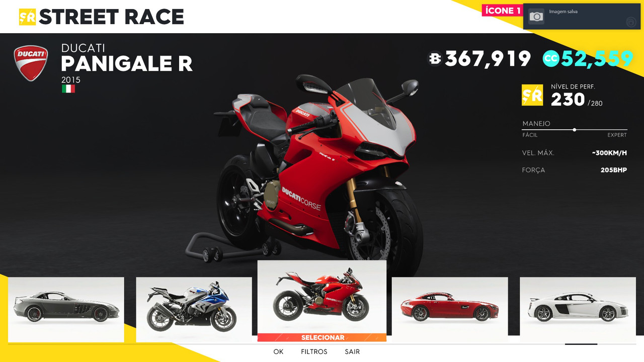This screenshot has height=362, width=644.
Task: Open FILTROS in the bottom bar
Action: point(314,351)
